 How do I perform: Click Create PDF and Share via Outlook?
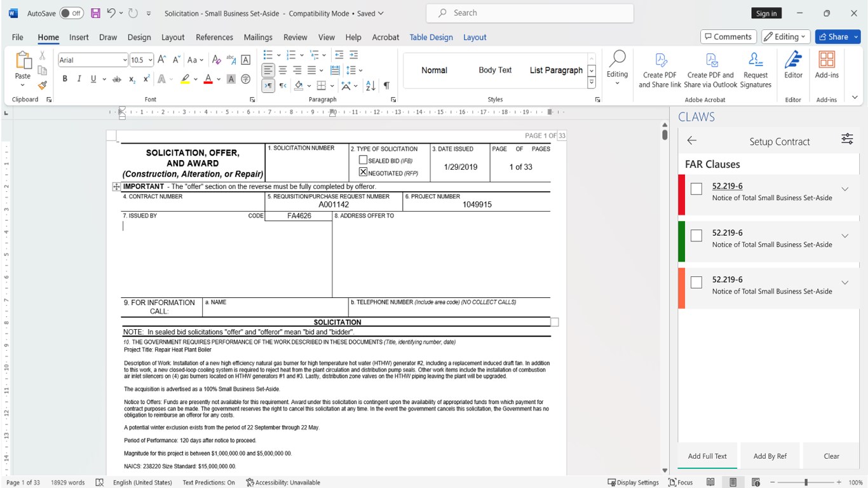[710, 70]
